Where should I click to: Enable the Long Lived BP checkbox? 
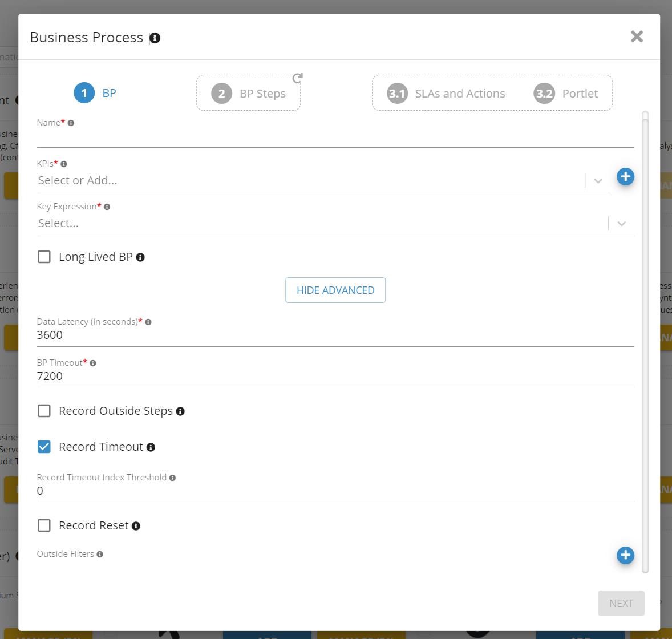click(44, 257)
